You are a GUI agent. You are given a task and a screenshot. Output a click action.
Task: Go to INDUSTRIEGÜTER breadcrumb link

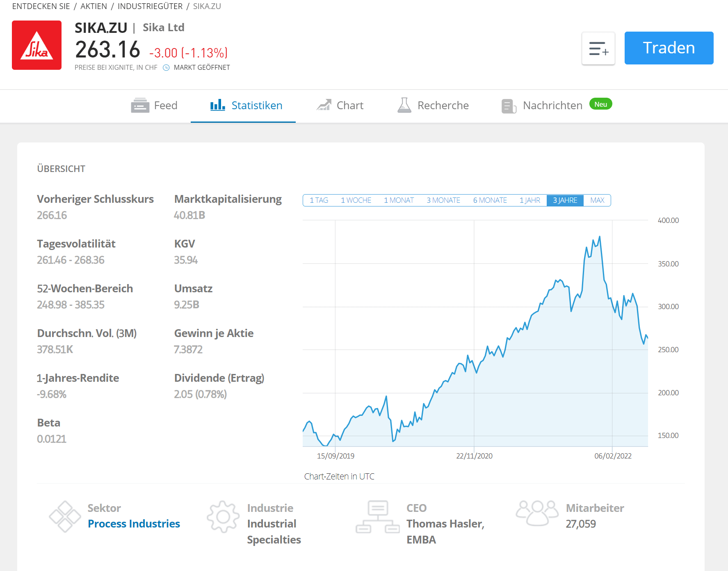150,6
